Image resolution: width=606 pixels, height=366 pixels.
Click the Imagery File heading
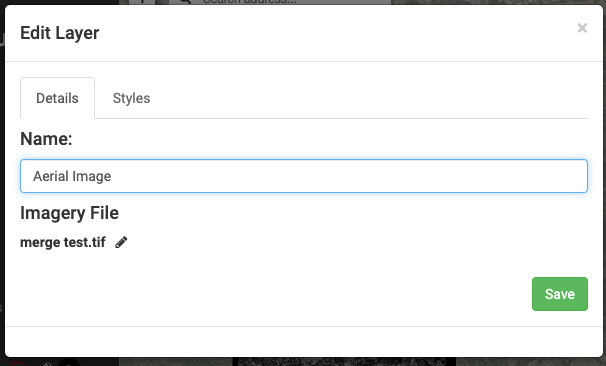(69, 213)
